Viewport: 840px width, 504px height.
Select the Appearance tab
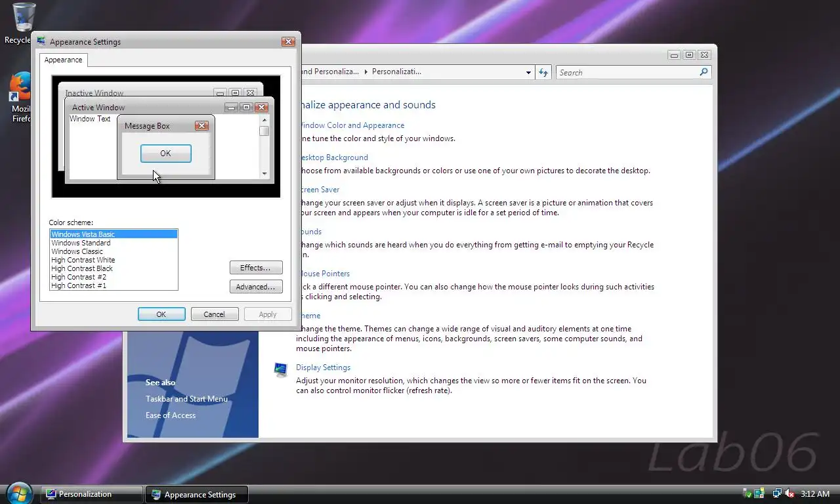click(63, 60)
